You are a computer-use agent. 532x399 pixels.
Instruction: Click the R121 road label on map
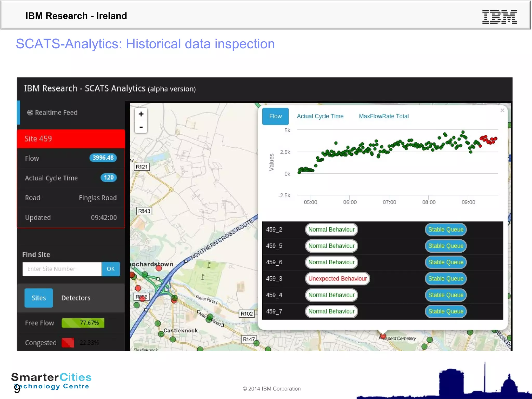142,167
